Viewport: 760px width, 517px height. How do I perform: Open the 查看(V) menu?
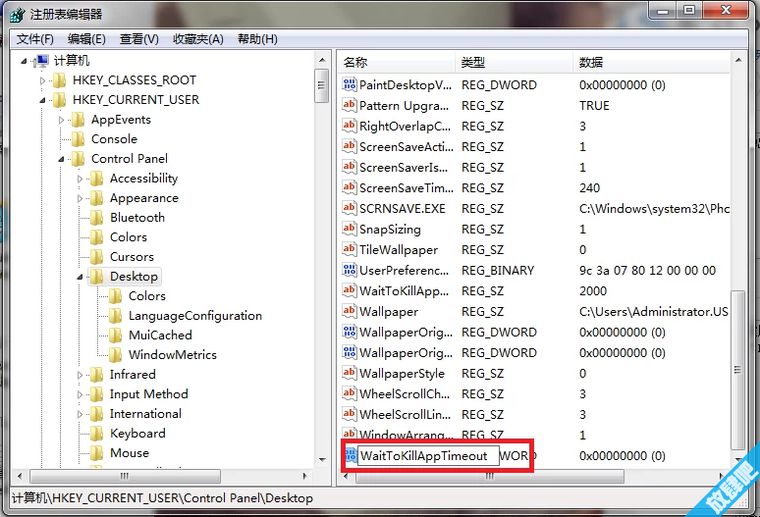tap(139, 39)
